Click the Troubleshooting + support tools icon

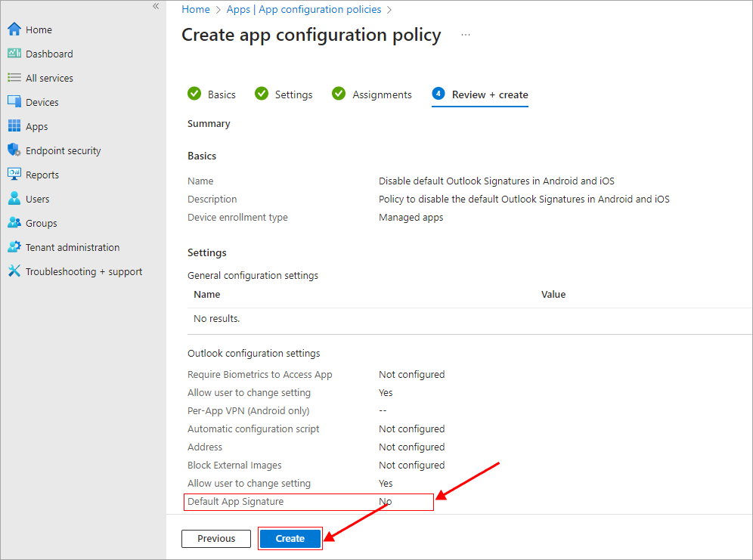point(14,271)
